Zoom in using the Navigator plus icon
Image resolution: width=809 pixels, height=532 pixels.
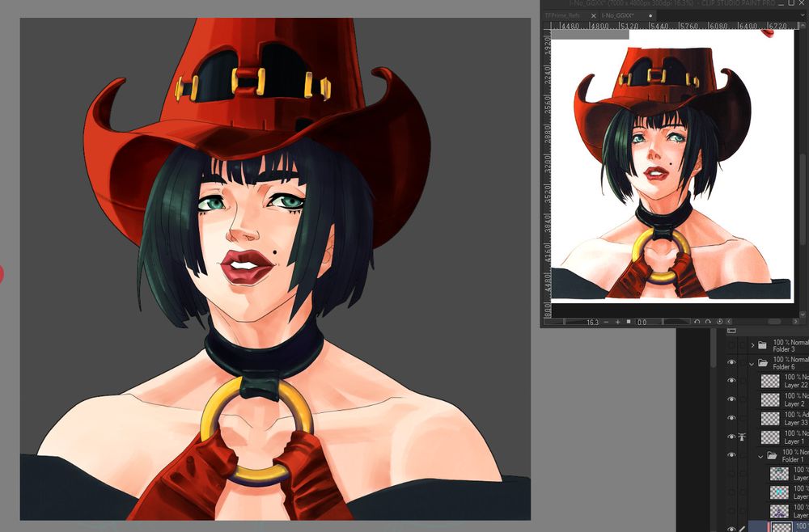click(618, 322)
